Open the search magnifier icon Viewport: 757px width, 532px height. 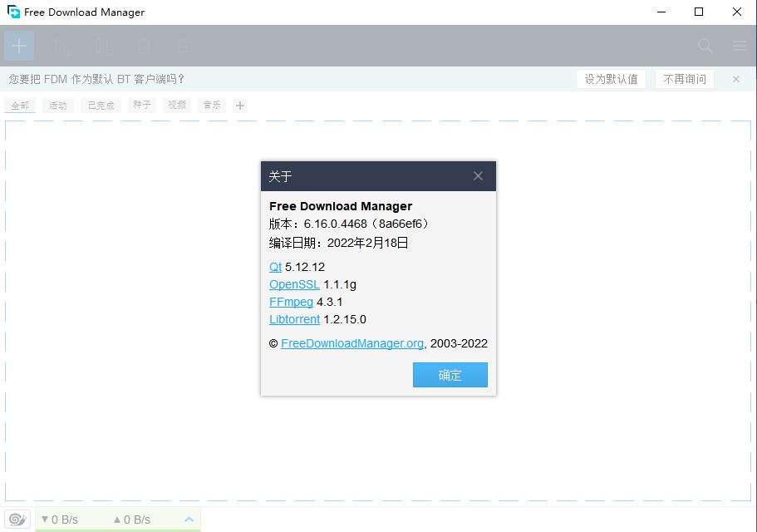point(705,46)
